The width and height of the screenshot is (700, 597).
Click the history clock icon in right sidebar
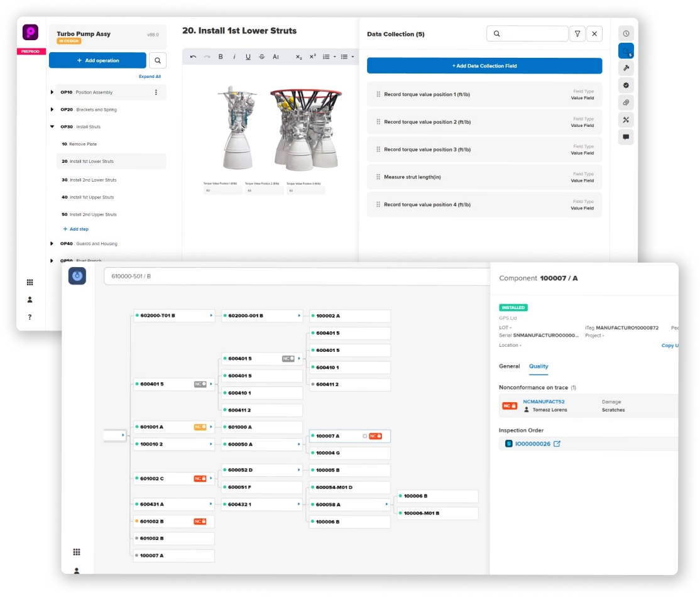pyautogui.click(x=626, y=33)
